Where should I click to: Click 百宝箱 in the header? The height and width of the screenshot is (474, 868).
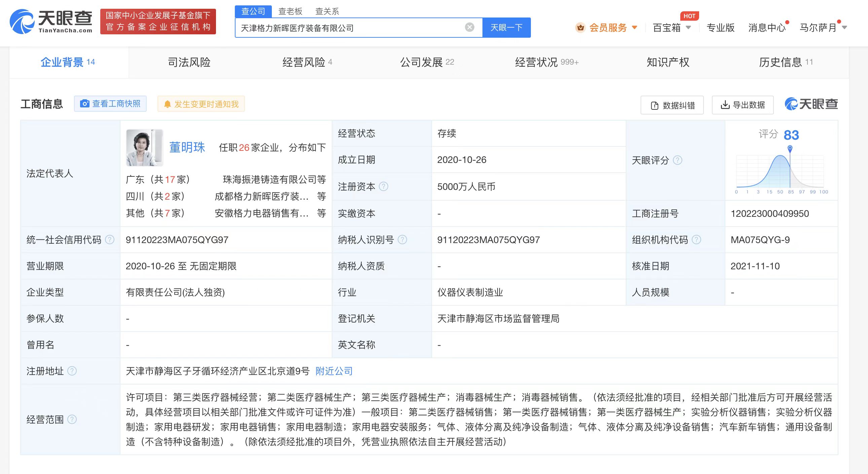click(667, 28)
